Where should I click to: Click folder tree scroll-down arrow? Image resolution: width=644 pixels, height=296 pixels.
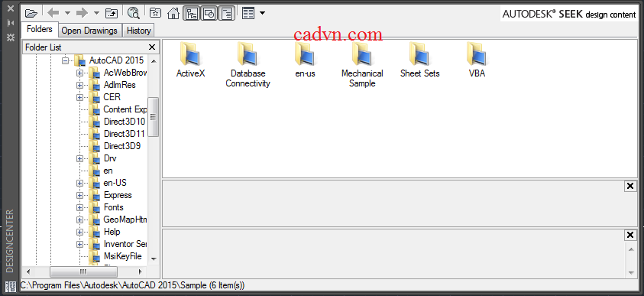click(x=154, y=259)
